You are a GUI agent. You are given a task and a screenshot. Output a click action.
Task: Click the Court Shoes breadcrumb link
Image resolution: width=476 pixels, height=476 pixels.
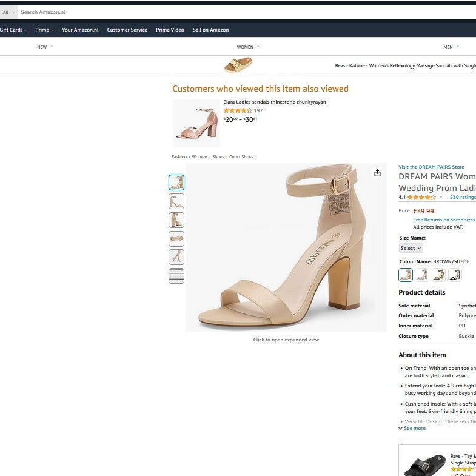click(x=241, y=156)
